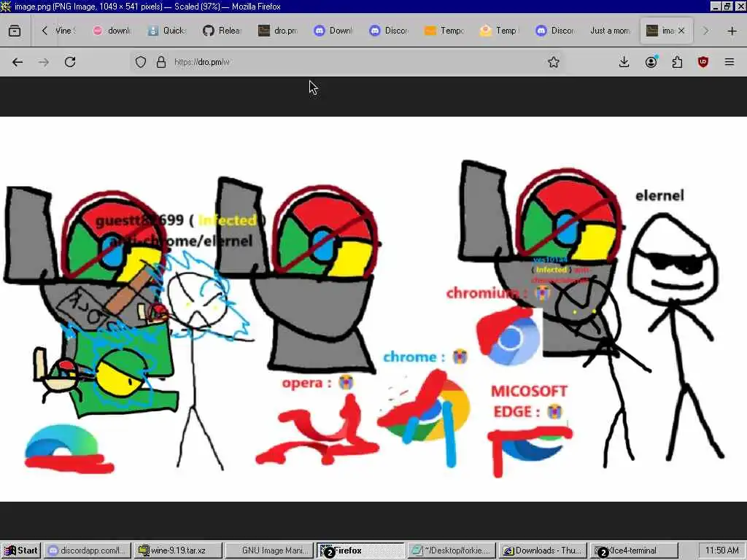Screen dimensions: 747x560
Task: Switch to Downloads - Thu taskbar window
Action: pyautogui.click(x=543, y=551)
